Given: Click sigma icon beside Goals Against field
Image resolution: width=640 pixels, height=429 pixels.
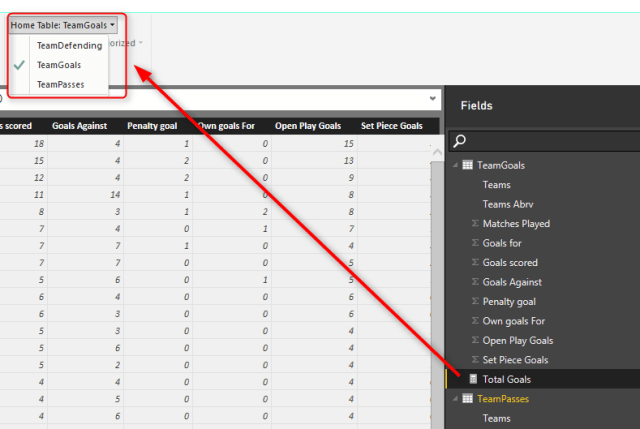Looking at the screenshot, I should point(475,282).
